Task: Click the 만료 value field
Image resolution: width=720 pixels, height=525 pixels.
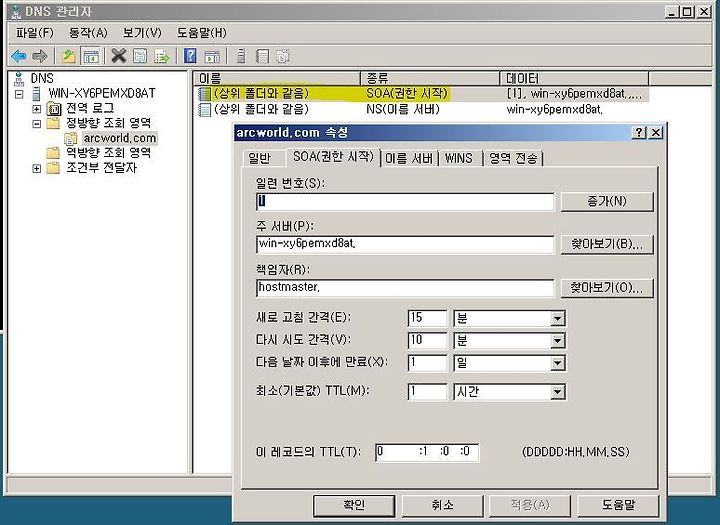Action: pyautogui.click(x=427, y=363)
